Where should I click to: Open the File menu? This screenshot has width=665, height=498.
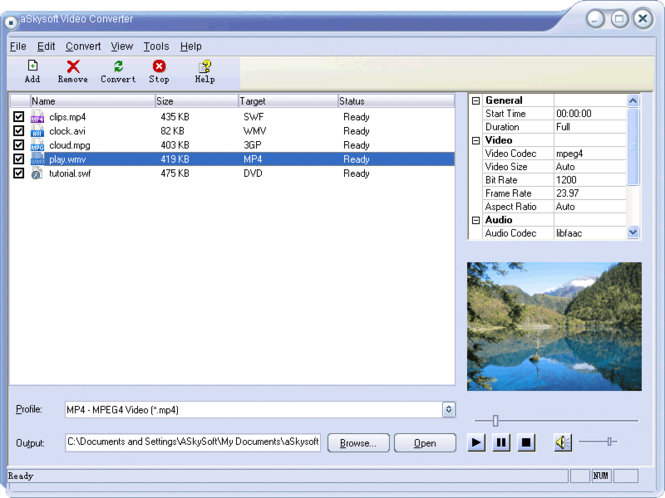click(18, 46)
